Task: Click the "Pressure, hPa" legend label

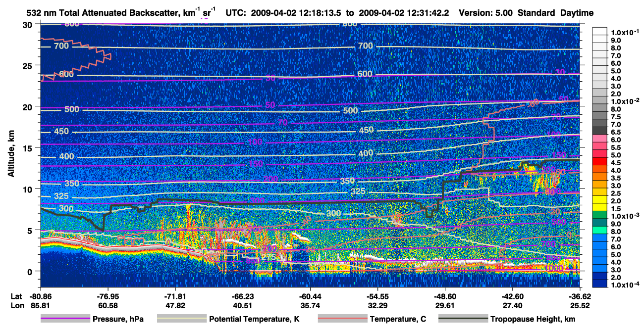Action: tap(118, 319)
